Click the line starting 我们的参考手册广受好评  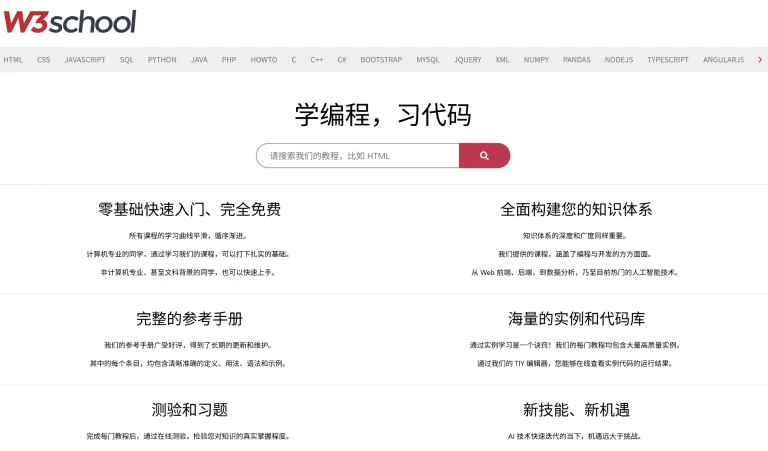click(189, 345)
